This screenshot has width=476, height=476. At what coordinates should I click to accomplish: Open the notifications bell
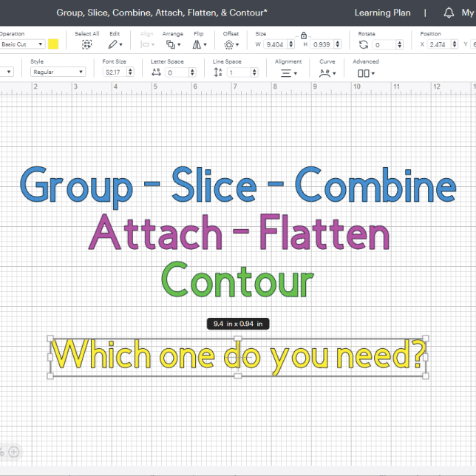tap(449, 13)
